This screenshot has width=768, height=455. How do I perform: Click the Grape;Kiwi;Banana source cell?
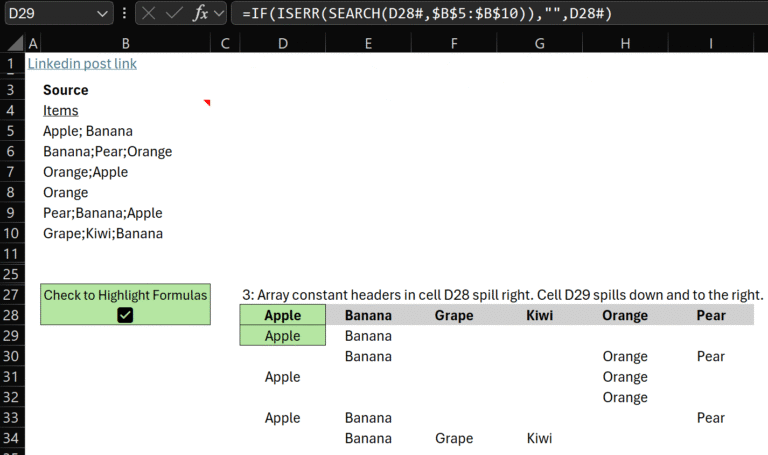(x=103, y=234)
